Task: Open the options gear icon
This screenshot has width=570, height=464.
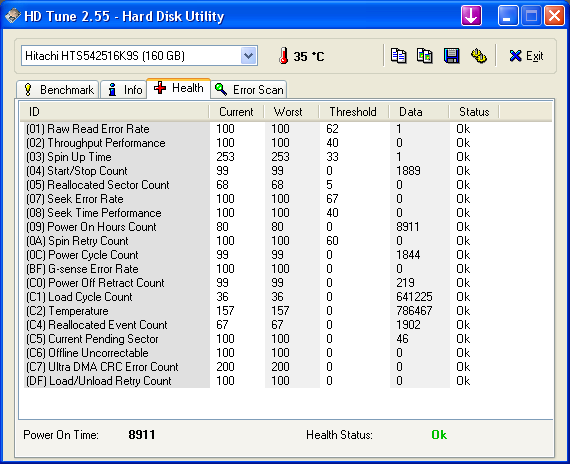Action: [478, 56]
